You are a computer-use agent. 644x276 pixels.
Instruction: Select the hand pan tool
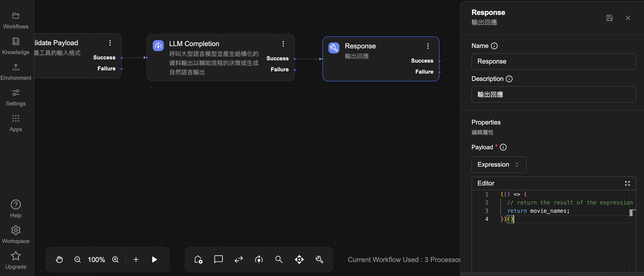pyautogui.click(x=59, y=259)
